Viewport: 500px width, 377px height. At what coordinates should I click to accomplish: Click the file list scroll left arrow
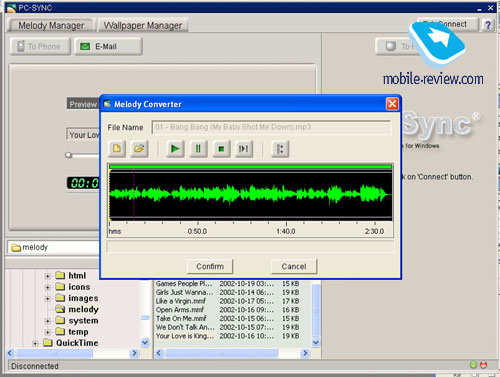(159, 353)
